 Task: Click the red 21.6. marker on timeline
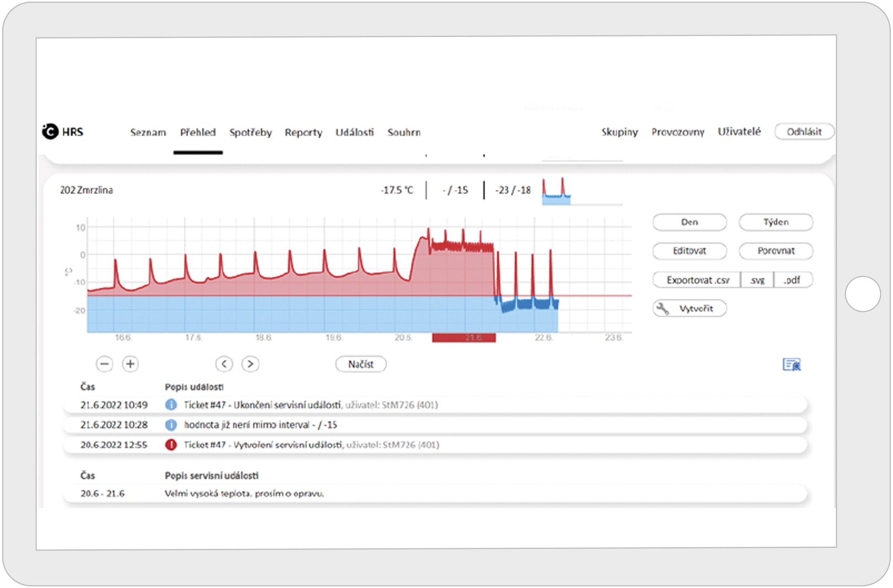click(464, 338)
